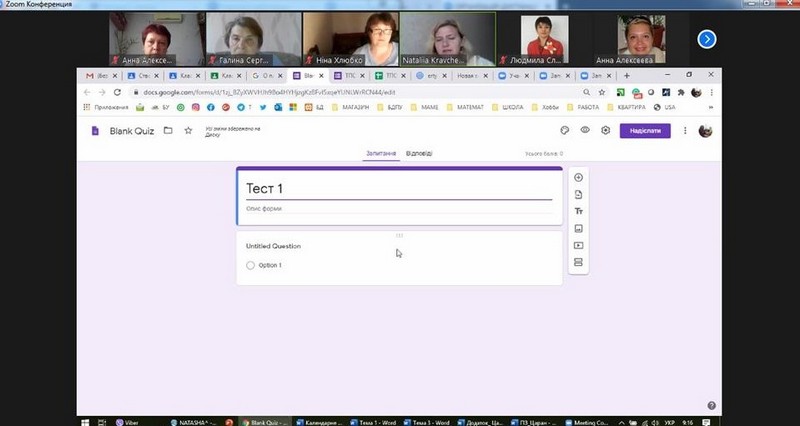
Task: Import questions using the sidebar icon
Action: (578, 194)
